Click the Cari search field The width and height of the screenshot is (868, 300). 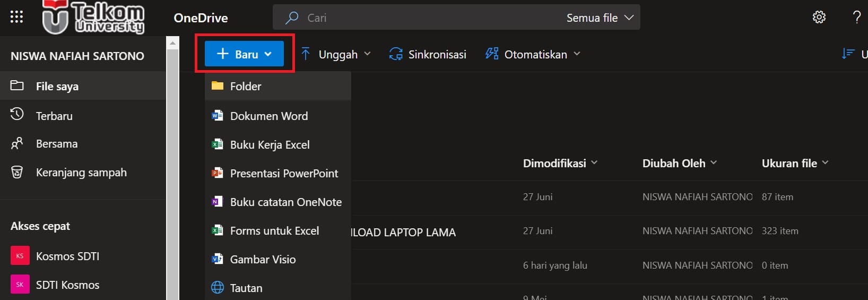[424, 18]
